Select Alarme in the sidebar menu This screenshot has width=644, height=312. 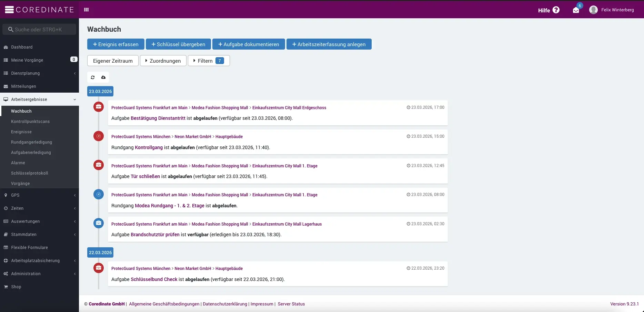point(18,163)
